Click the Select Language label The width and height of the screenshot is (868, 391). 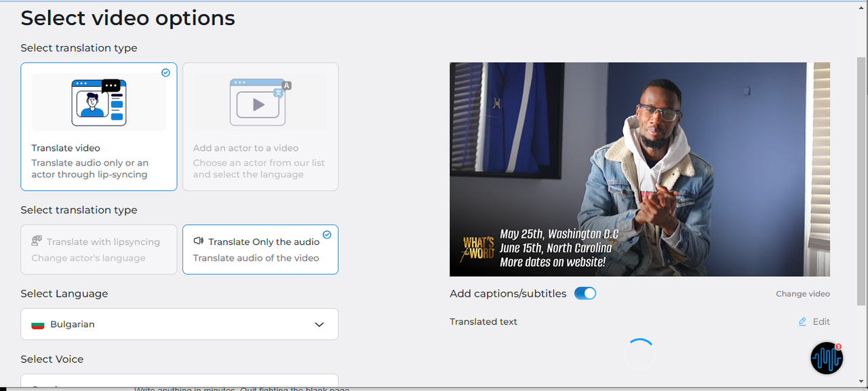(64, 293)
